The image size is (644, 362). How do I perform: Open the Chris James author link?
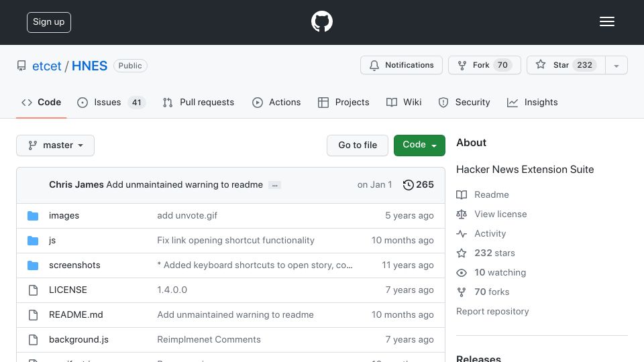[76, 185]
